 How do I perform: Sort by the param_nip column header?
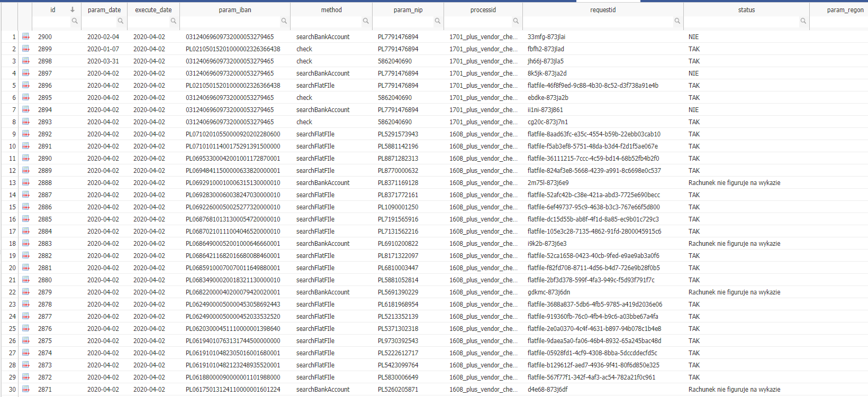408,10
